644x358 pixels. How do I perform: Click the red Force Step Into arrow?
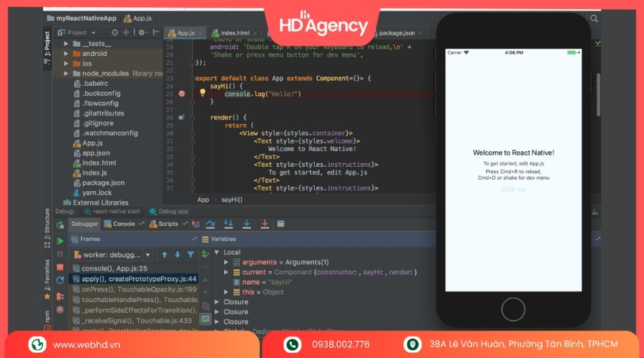pyautogui.click(x=265, y=224)
